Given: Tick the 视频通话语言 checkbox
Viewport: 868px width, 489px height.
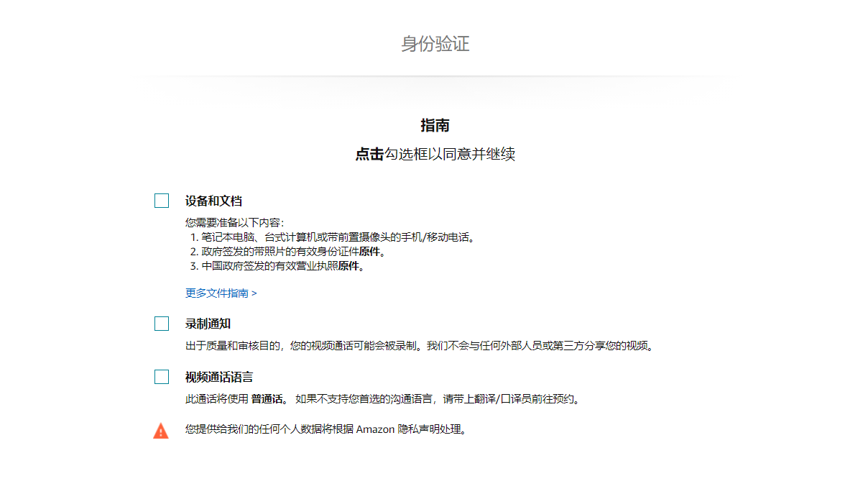Looking at the screenshot, I should 162,377.
